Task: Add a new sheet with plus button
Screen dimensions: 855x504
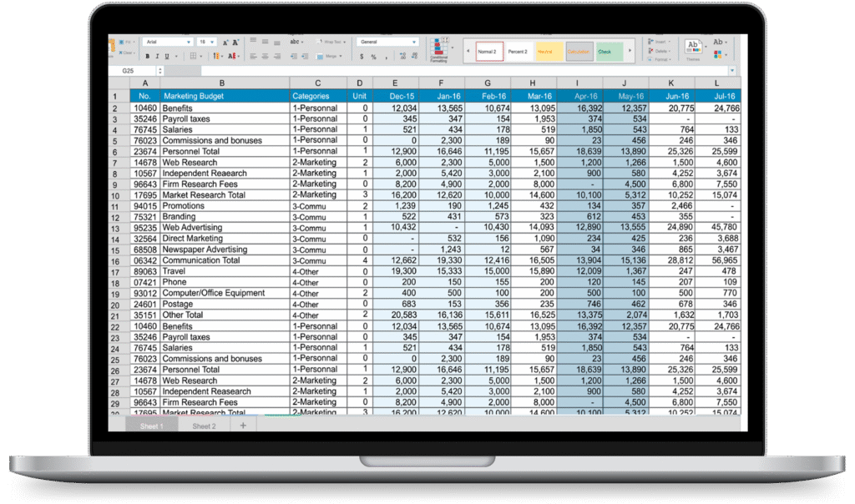Action: (x=243, y=426)
